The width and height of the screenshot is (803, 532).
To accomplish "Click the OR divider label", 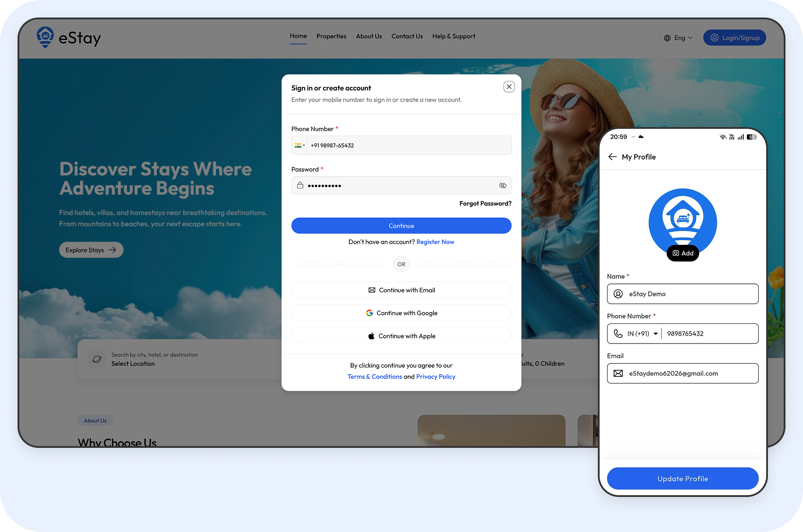I will 401,264.
